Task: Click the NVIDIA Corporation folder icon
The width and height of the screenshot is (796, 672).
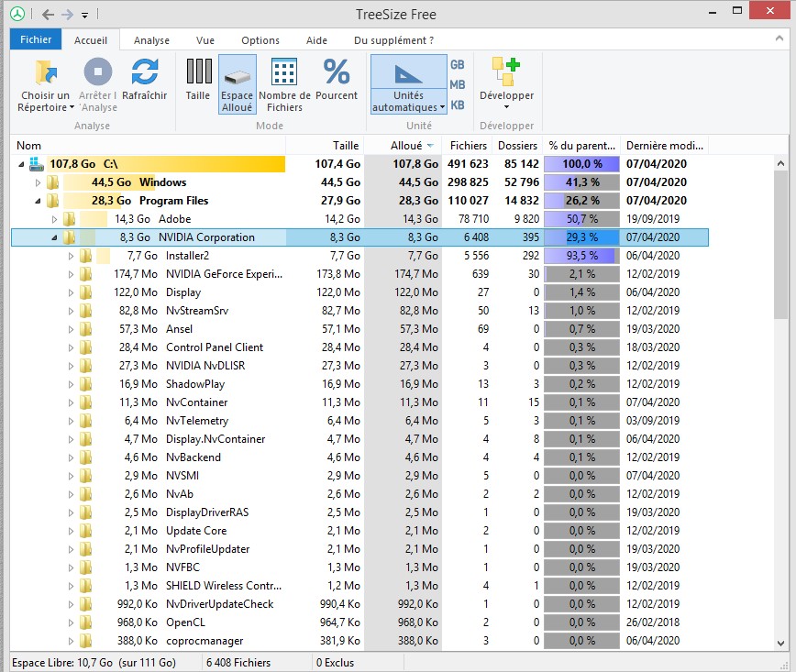Action: pos(70,237)
